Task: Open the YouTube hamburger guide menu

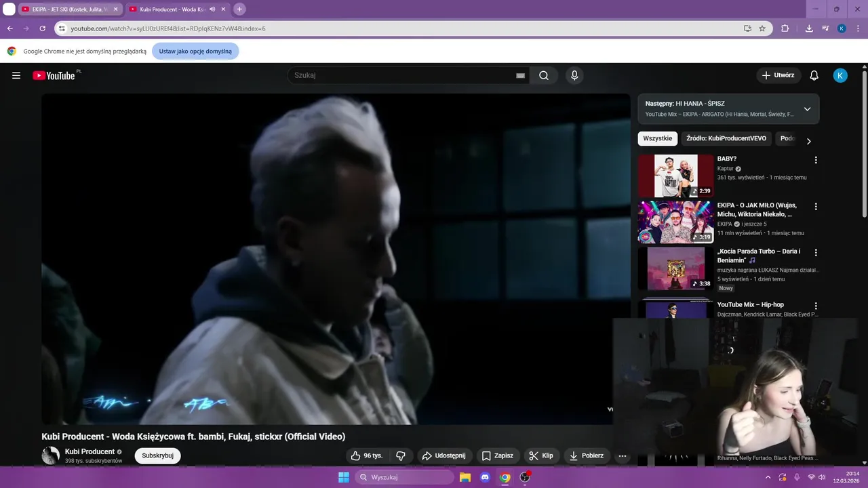Action: [x=16, y=75]
